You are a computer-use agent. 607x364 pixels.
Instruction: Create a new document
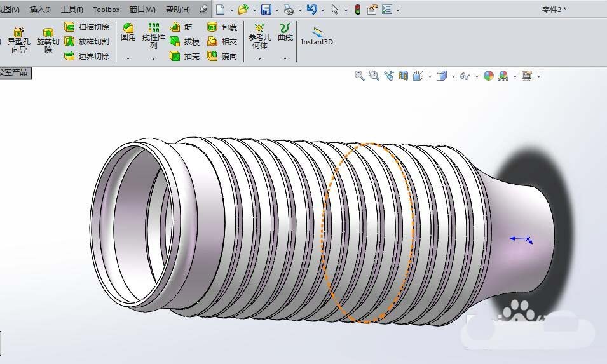(x=221, y=10)
